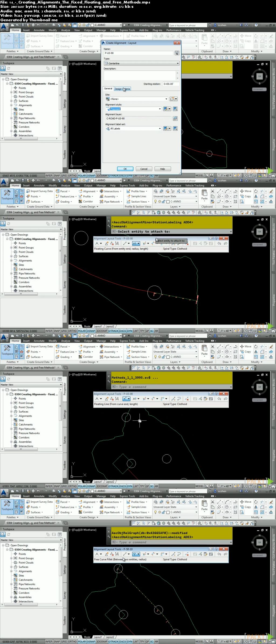Click Copy tool in Floating Curve frame ribbon
Viewport: 276px width, 644px height.
click(x=246, y=196)
